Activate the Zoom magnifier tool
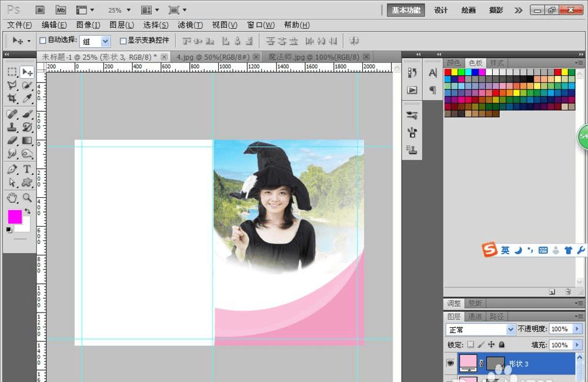The height and width of the screenshot is (382, 588). pos(27,198)
